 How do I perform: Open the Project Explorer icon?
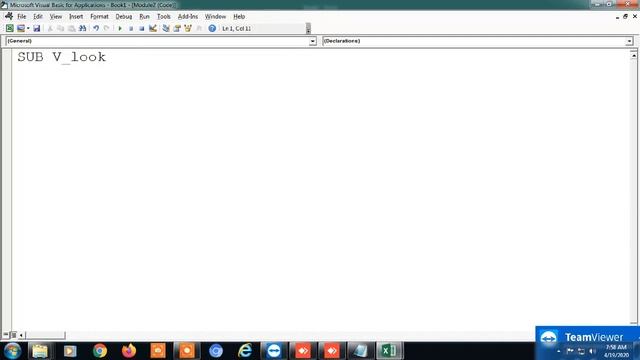pos(166,28)
